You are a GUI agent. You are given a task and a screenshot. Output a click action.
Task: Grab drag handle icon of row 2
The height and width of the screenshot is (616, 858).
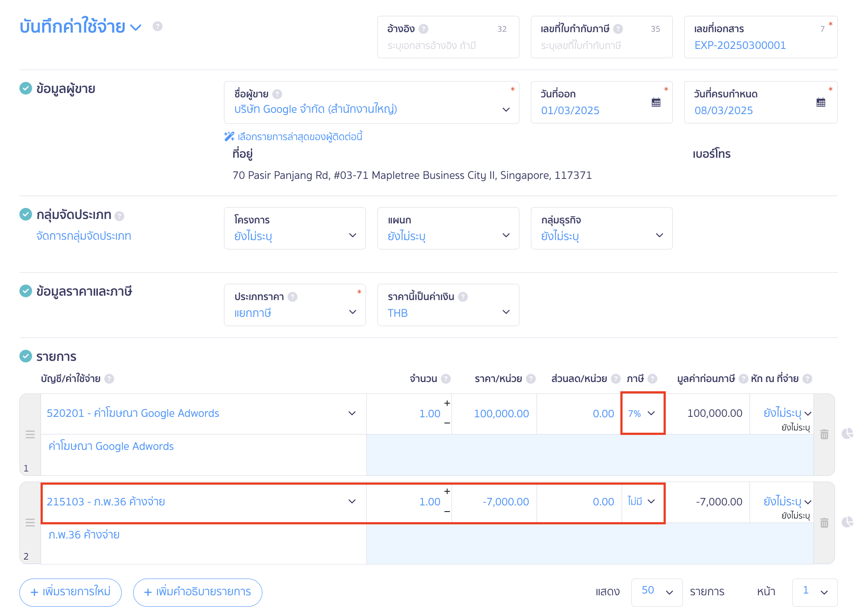click(30, 523)
